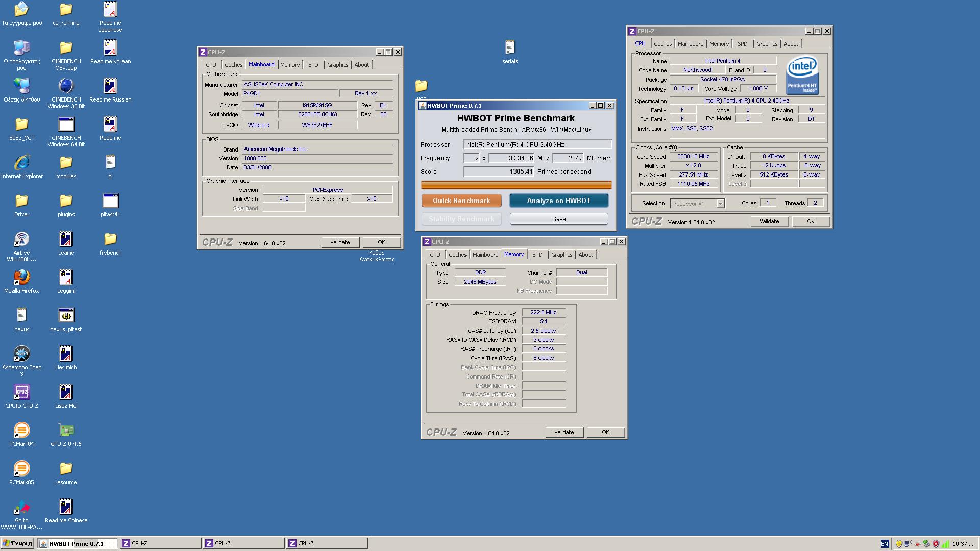Open About tab in CPU tab CPU-Z window

(791, 44)
